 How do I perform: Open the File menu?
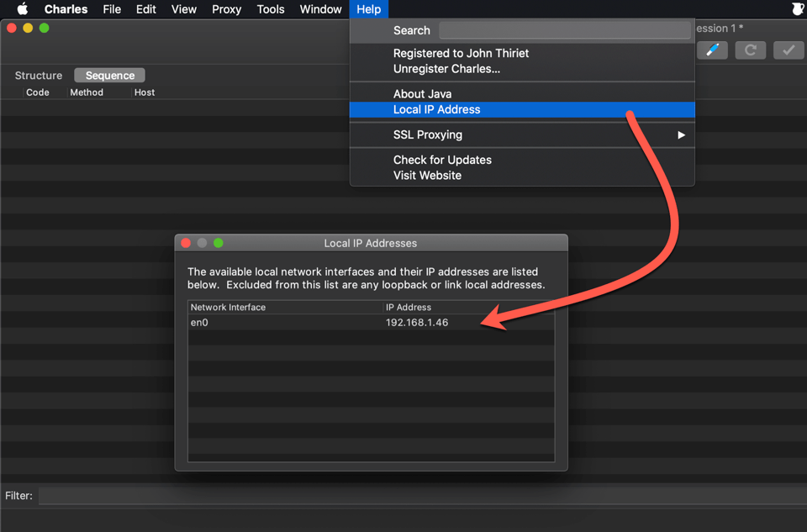point(112,9)
